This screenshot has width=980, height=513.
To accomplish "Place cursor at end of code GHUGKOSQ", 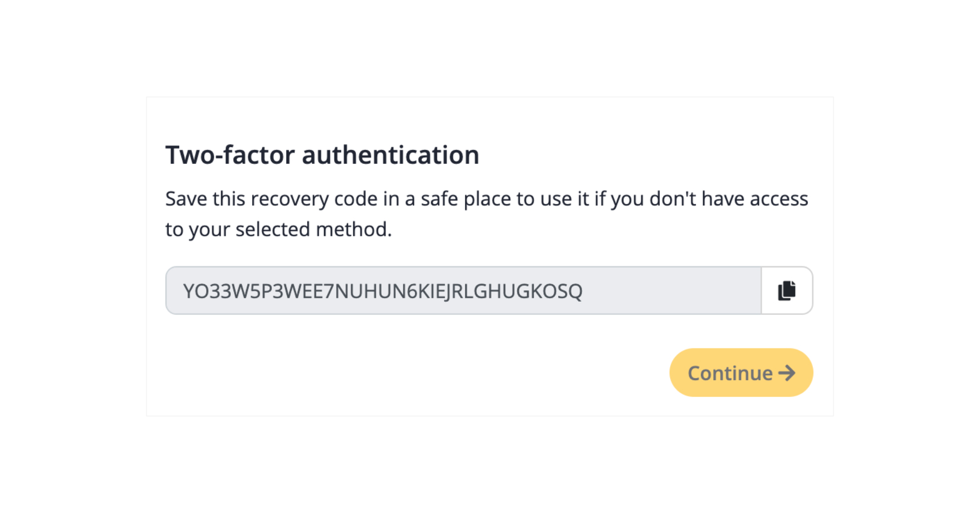I will click(x=583, y=291).
